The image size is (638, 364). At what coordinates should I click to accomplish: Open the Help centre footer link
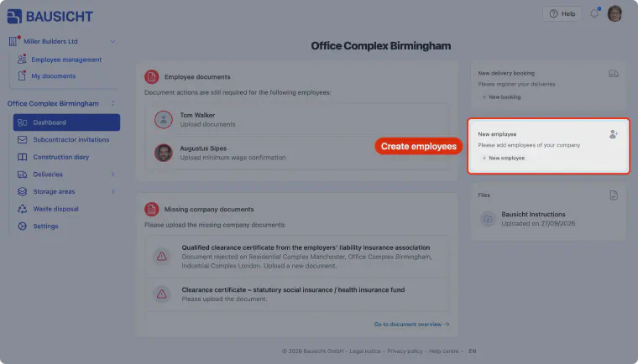click(443, 351)
